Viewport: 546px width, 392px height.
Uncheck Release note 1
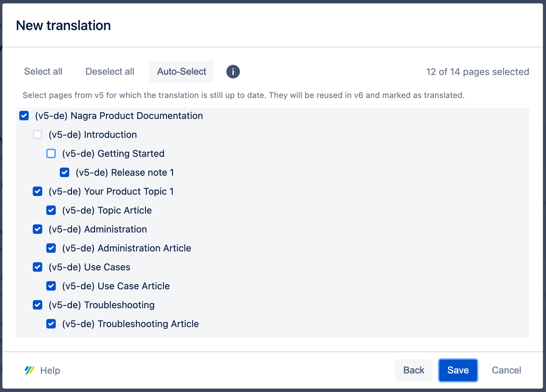click(65, 172)
